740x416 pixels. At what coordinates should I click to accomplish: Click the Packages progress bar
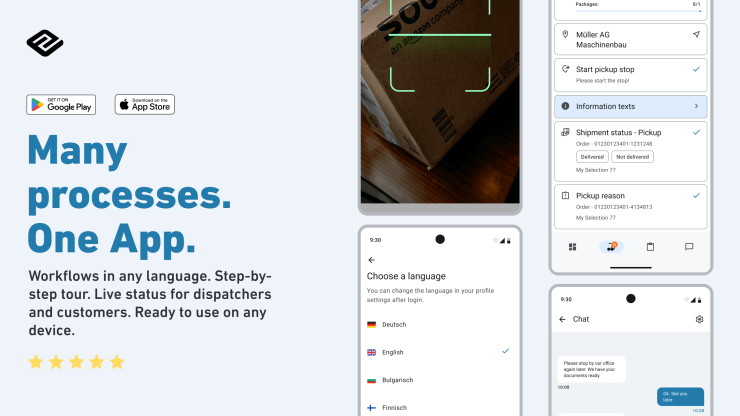[638, 11]
